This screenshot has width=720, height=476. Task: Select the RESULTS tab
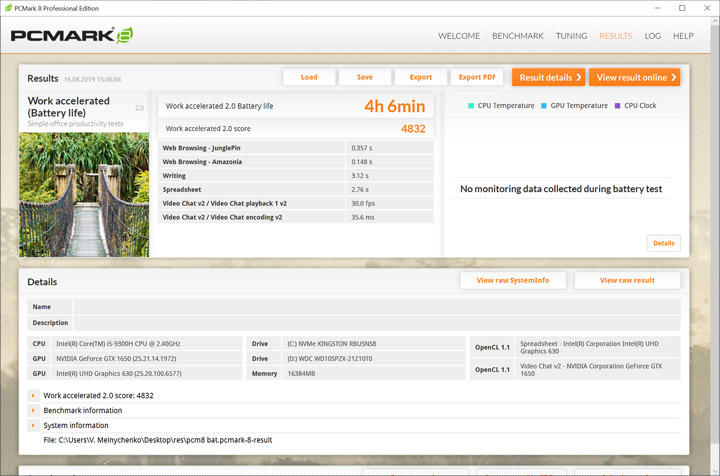[615, 36]
